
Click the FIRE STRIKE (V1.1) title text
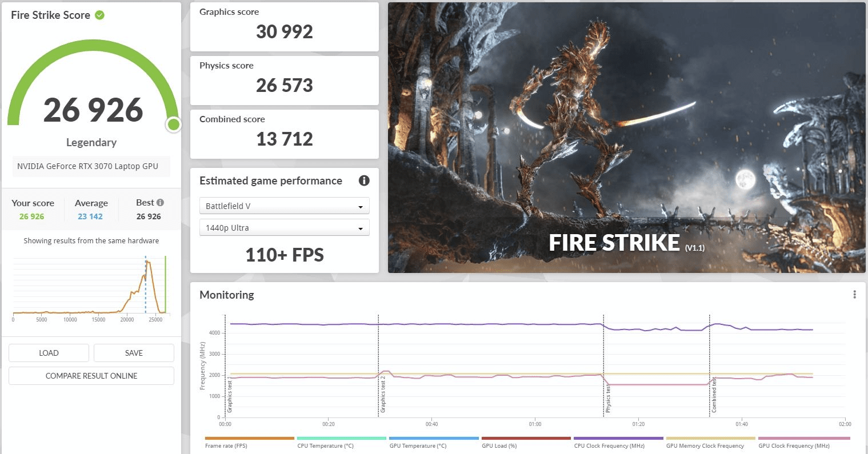627,243
